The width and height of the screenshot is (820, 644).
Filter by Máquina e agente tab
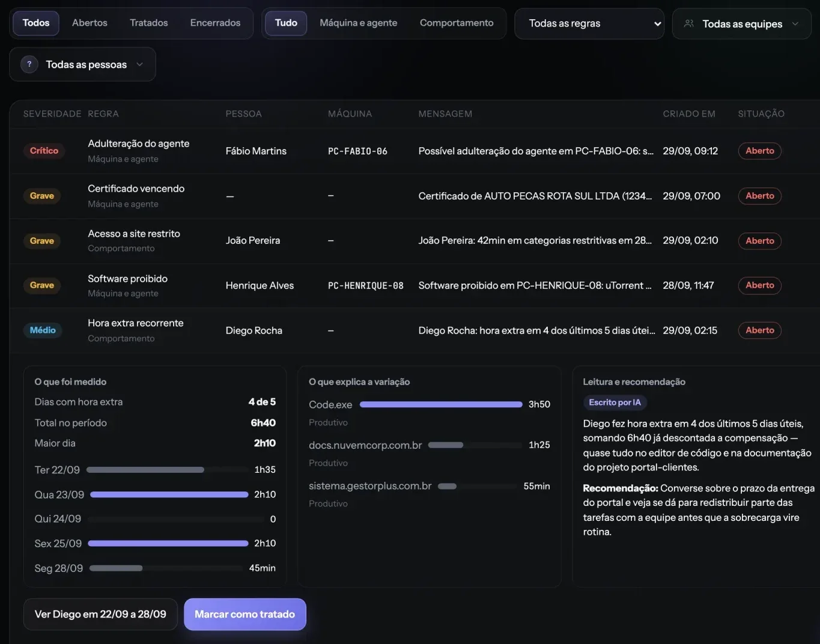click(359, 23)
